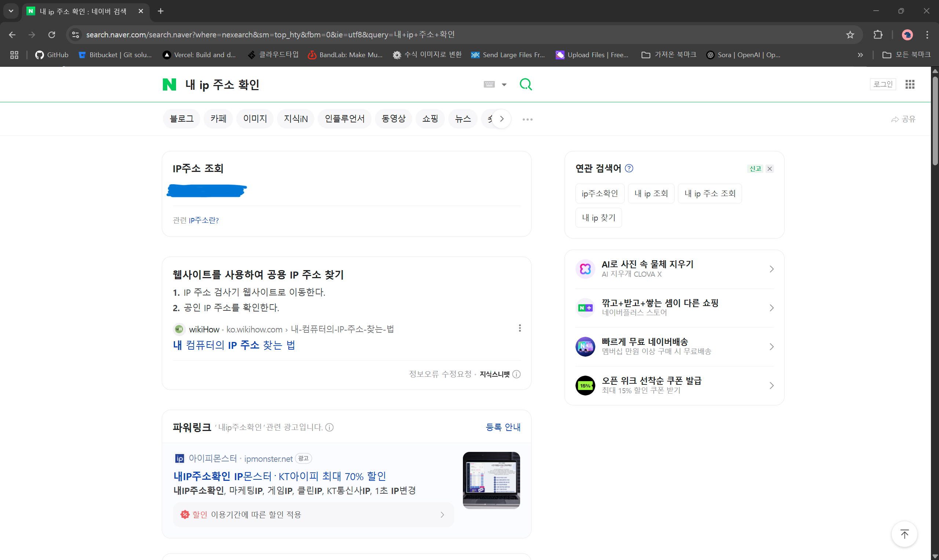Open the apps grid in bookmarks bar
The image size is (939, 560).
pos(14,55)
